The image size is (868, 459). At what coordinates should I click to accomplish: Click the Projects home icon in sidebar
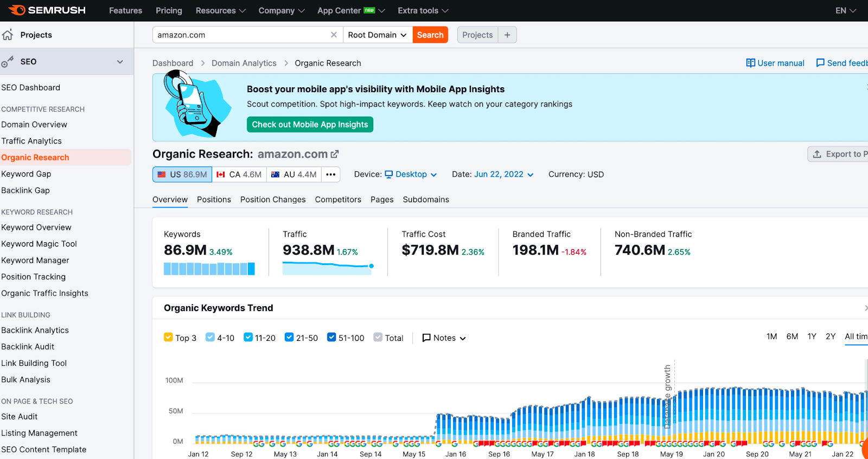click(x=8, y=35)
